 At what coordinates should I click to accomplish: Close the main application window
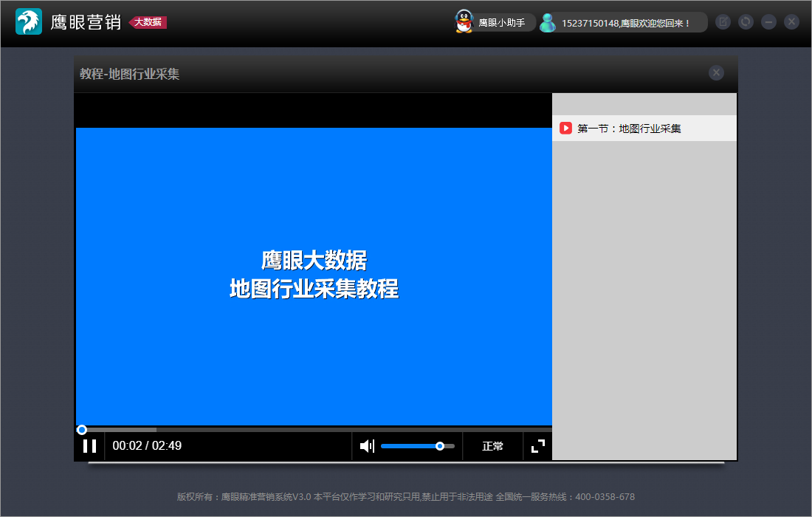[x=791, y=21]
